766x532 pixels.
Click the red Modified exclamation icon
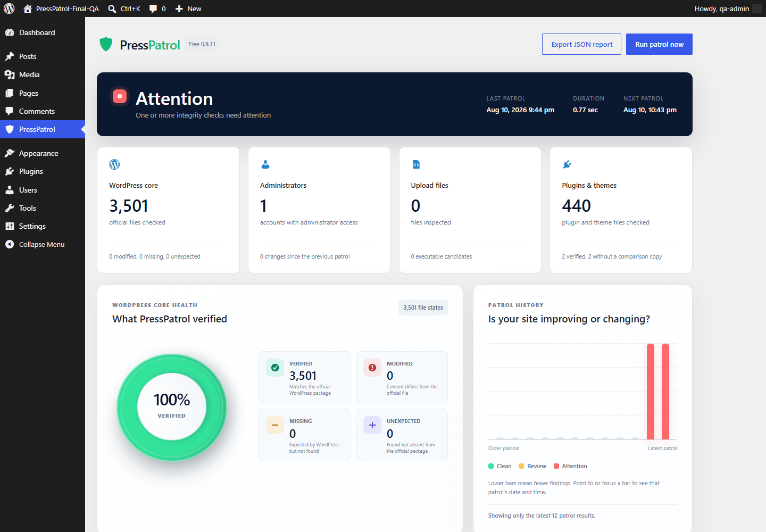point(372,368)
